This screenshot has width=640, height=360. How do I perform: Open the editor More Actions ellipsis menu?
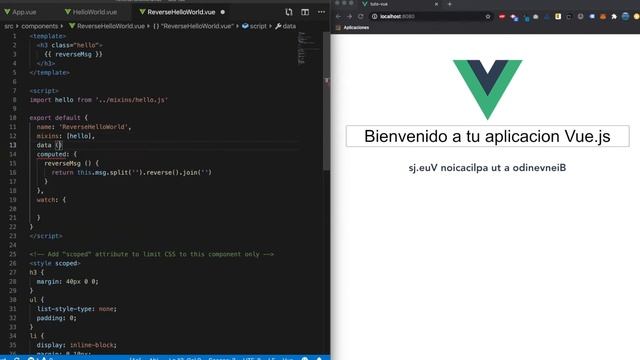[x=321, y=12]
